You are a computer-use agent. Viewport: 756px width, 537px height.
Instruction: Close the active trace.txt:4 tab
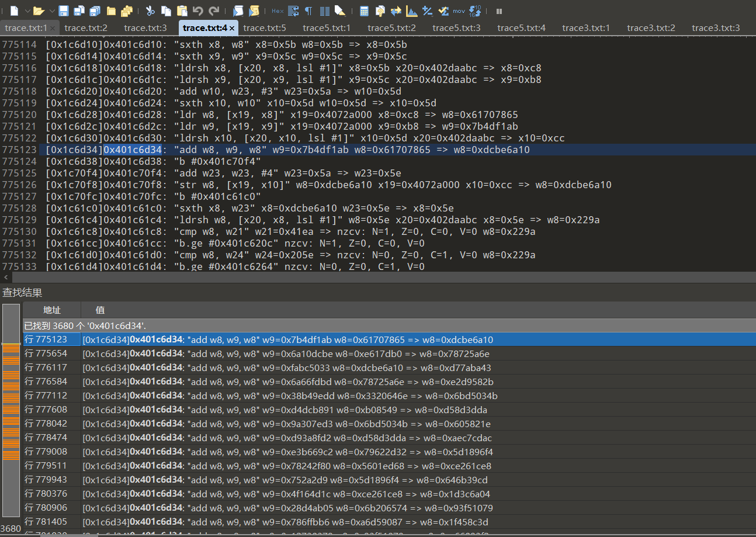[232, 27]
